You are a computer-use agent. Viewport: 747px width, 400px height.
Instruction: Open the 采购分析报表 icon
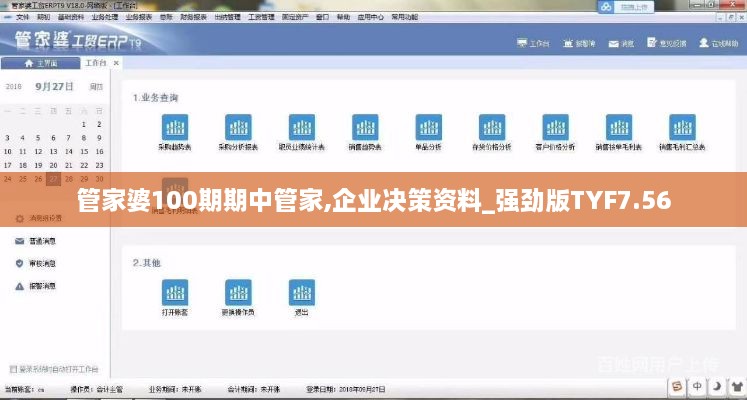click(x=238, y=127)
